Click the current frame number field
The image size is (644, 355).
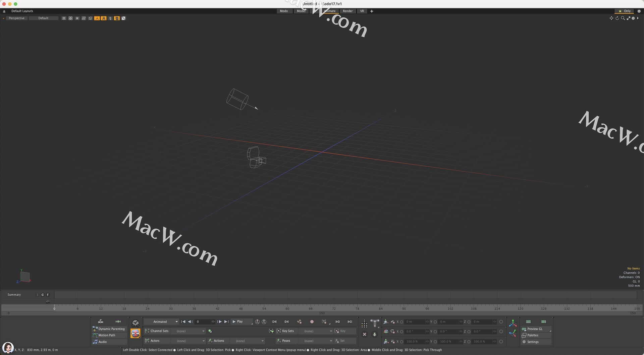click(203, 322)
